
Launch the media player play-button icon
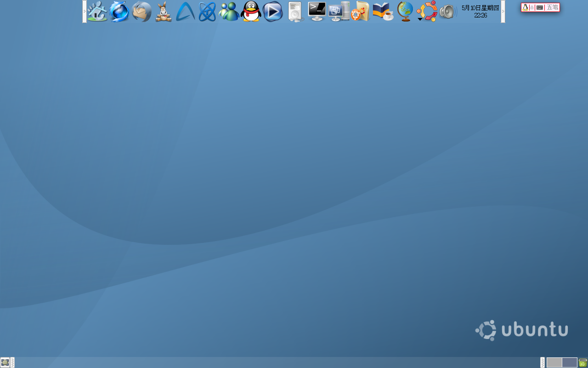(x=273, y=11)
